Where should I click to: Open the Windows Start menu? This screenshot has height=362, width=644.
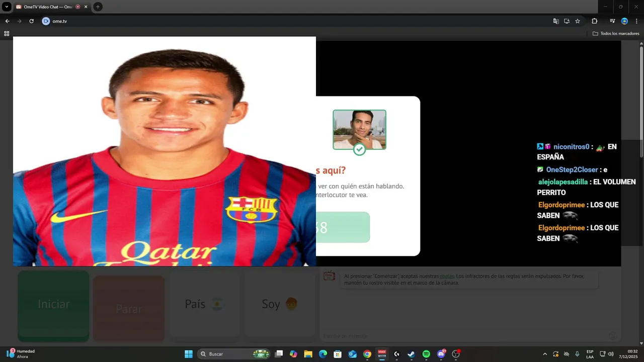[x=189, y=354]
